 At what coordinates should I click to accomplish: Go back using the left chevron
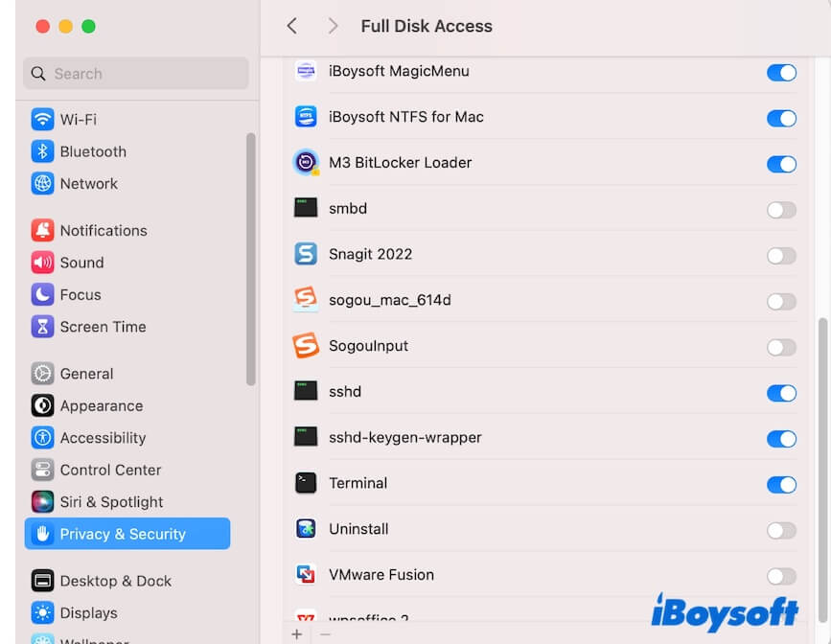[x=292, y=26]
